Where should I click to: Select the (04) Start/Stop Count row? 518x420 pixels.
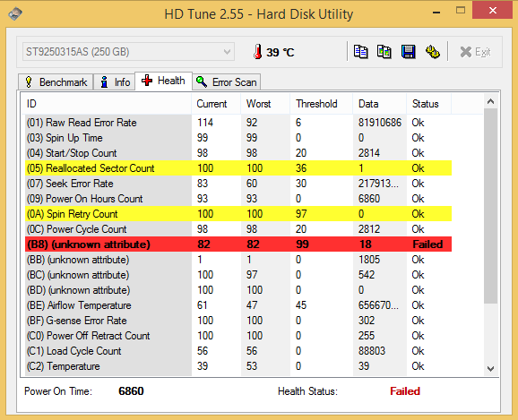[238, 153]
